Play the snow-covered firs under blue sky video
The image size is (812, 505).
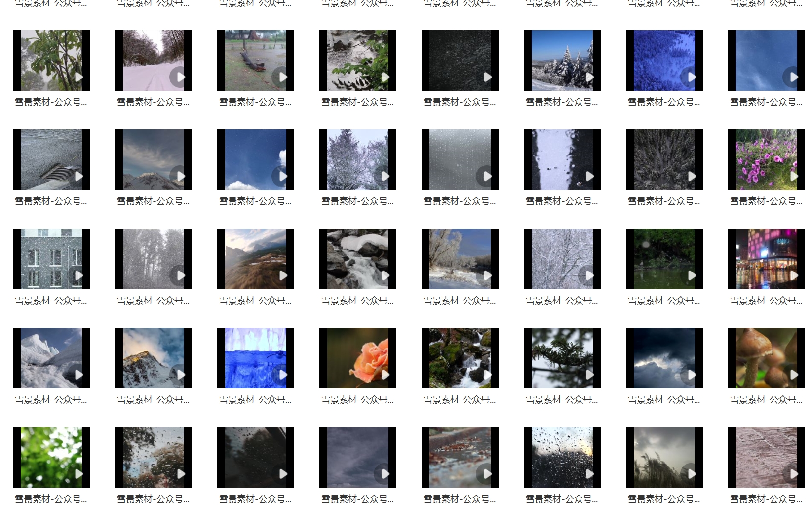[x=589, y=77]
